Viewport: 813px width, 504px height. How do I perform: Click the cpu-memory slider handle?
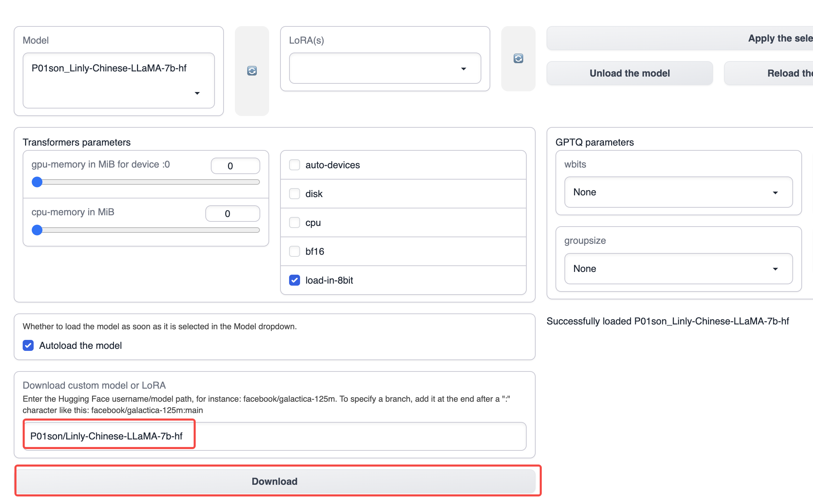(37, 230)
